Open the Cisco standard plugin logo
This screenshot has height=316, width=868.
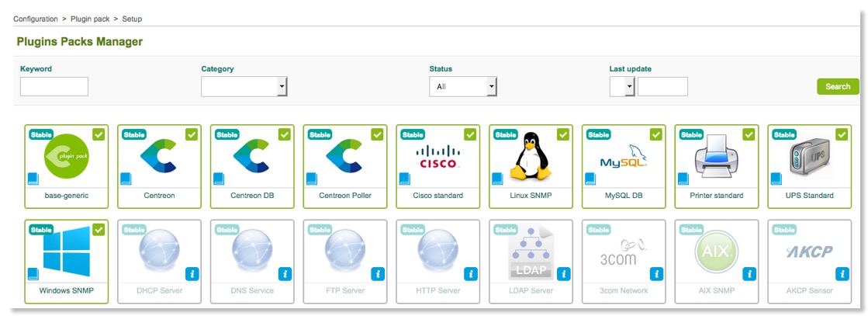[437, 158]
